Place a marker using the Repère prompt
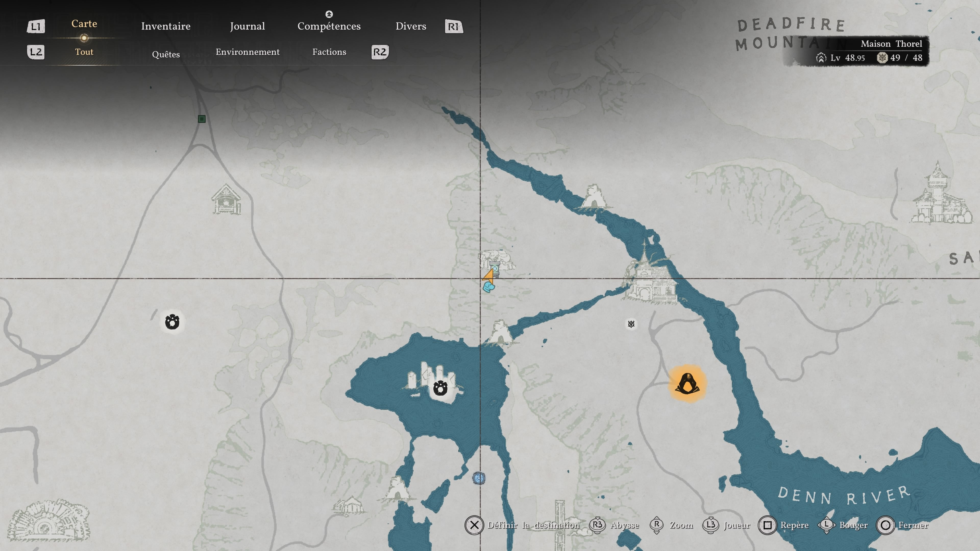Screen dimensions: 980x551 (x=784, y=525)
